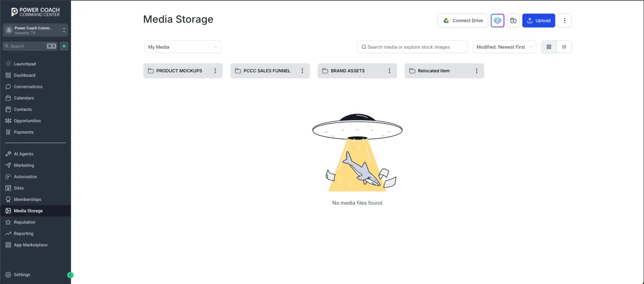Screen dimensions: 644x284
Task: Open options for PCCC SALES FUNNEL folder
Action: pyautogui.click(x=302, y=71)
